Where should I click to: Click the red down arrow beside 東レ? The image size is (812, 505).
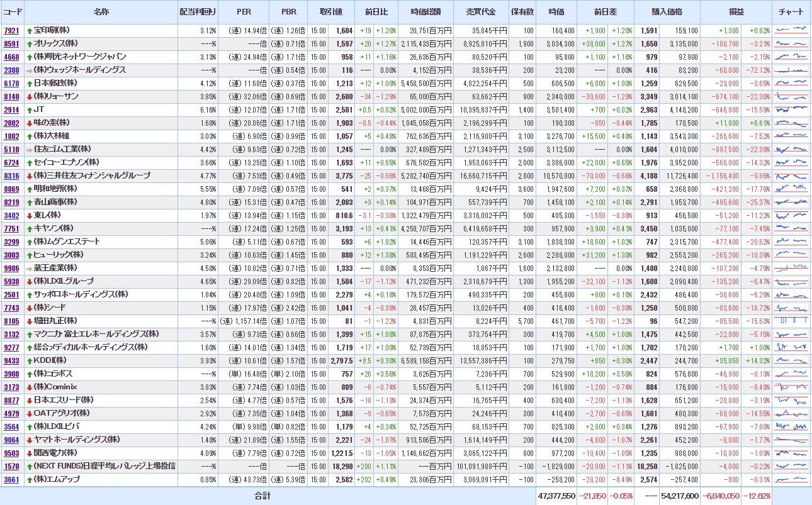click(30, 216)
